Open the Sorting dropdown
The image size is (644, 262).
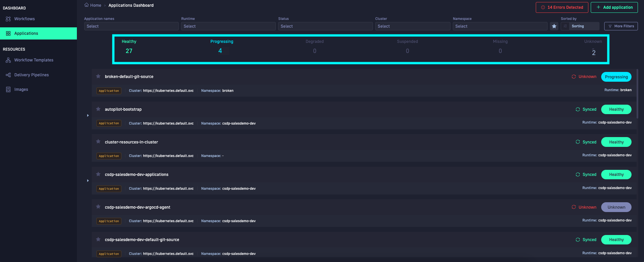click(x=584, y=26)
